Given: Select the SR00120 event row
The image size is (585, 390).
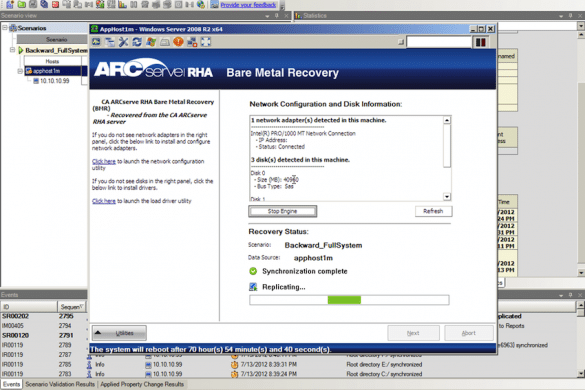Looking at the screenshot, I should pyautogui.click(x=44, y=335).
